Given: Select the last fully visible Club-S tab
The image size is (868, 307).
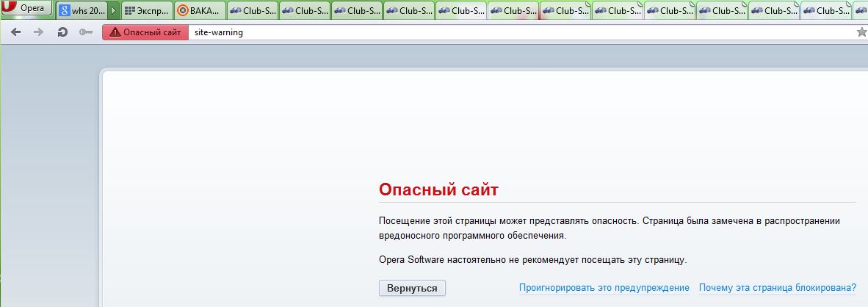Looking at the screenshot, I should click(826, 11).
